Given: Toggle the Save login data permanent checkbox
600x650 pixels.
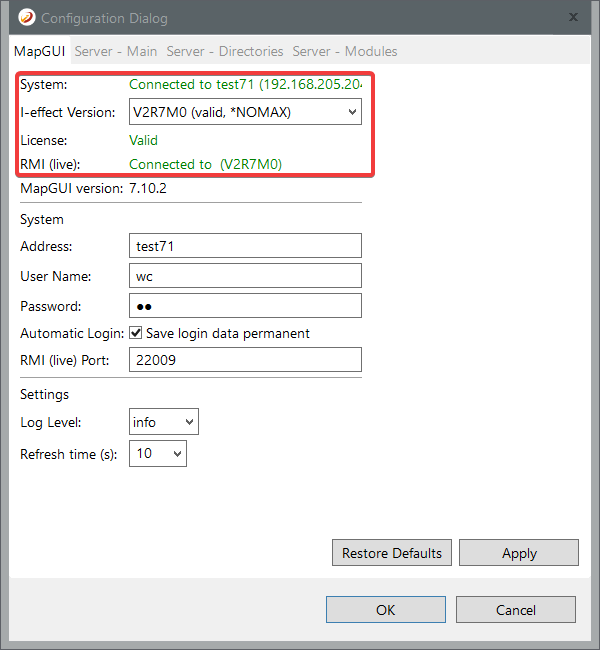Looking at the screenshot, I should coord(136,333).
